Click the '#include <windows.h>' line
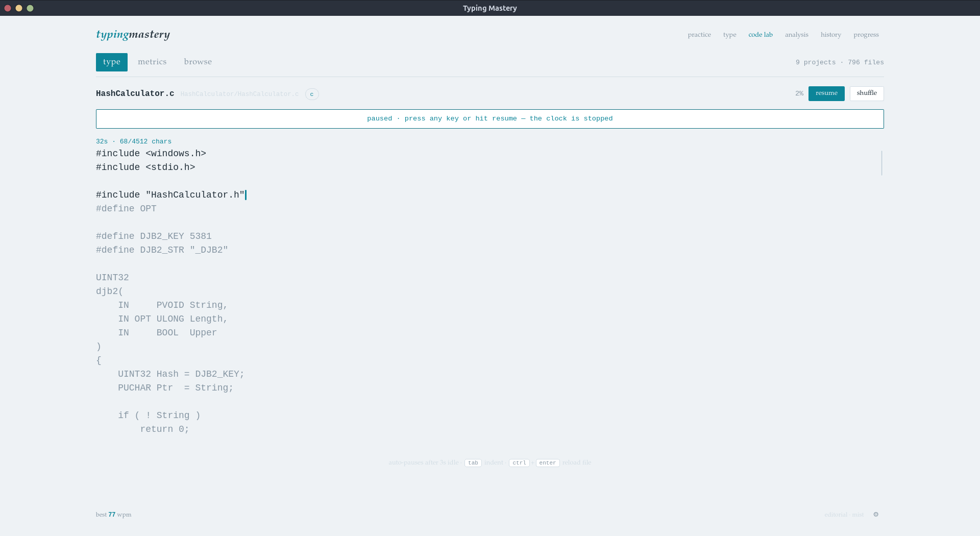Screen dimensions: 980x536 coord(151,154)
